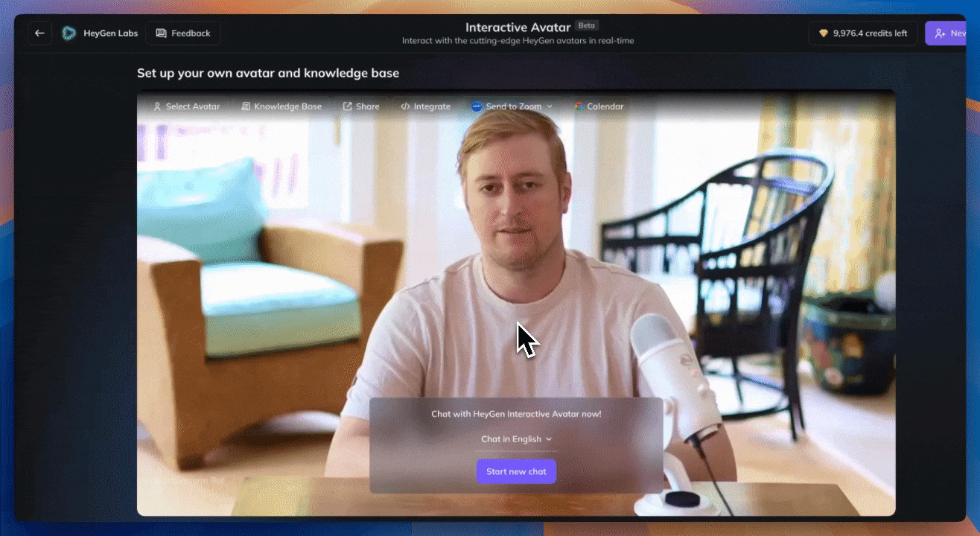Open the Select Avatar option

click(x=186, y=106)
